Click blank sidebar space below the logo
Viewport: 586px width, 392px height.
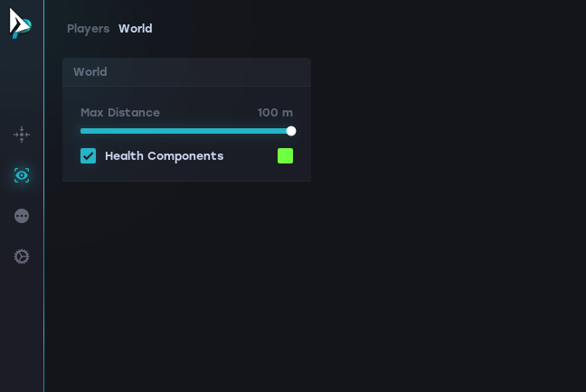click(x=22, y=81)
